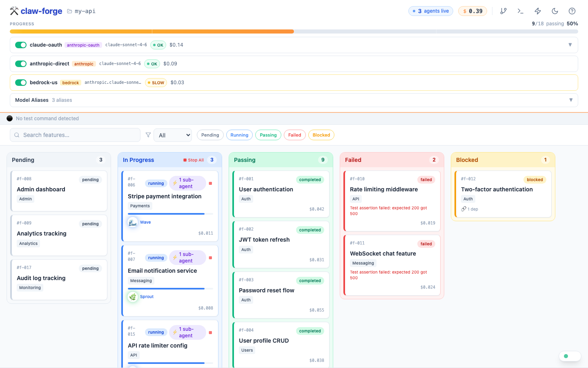Image resolution: width=588 pixels, height=368 pixels.
Task: Select the User authentication card
Action: click(281, 194)
